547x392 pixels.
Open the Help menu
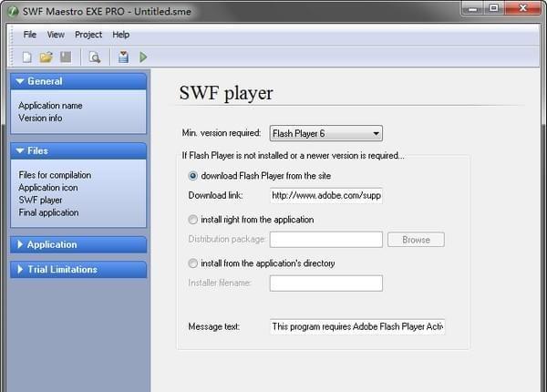[120, 35]
